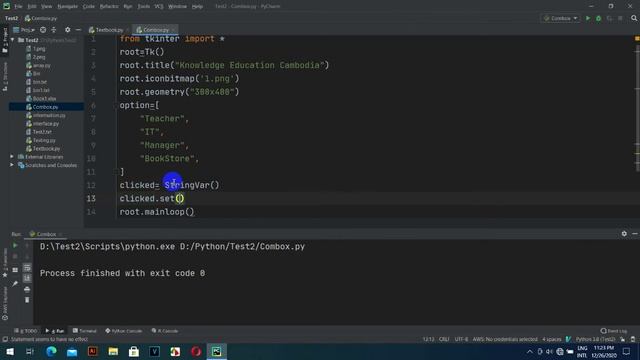
Task: Collapse the Test2 project root folder
Action: (x=13, y=40)
